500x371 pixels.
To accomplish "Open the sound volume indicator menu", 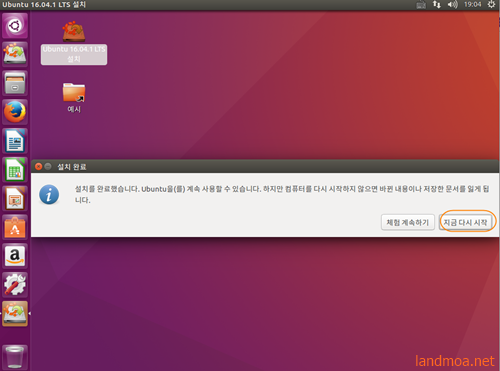I will click(452, 5).
